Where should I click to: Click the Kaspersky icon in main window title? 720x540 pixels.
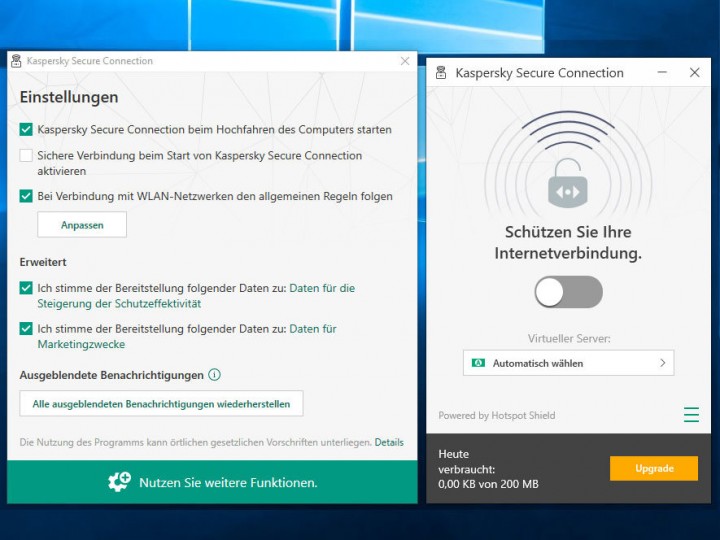(x=439, y=73)
